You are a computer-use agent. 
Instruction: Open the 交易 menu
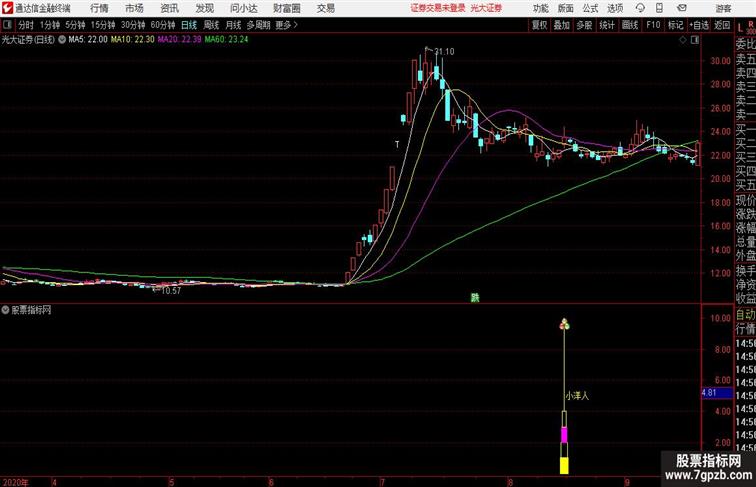(325, 8)
